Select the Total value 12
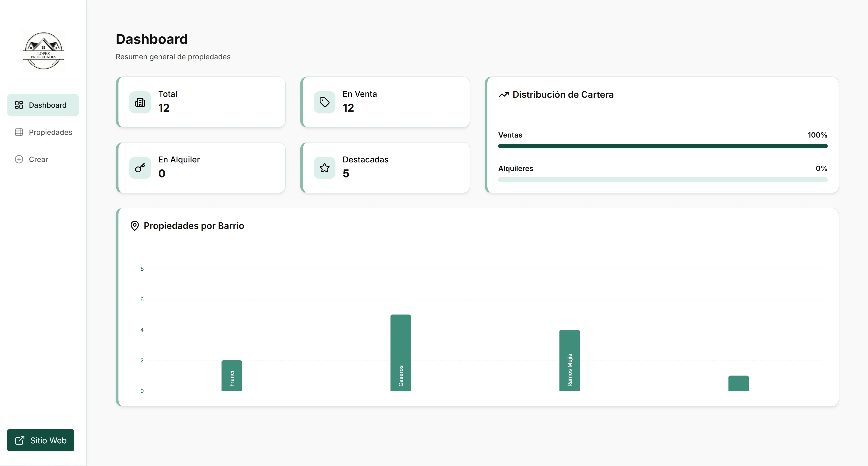Screen dimensions: 868x466 point(164,108)
